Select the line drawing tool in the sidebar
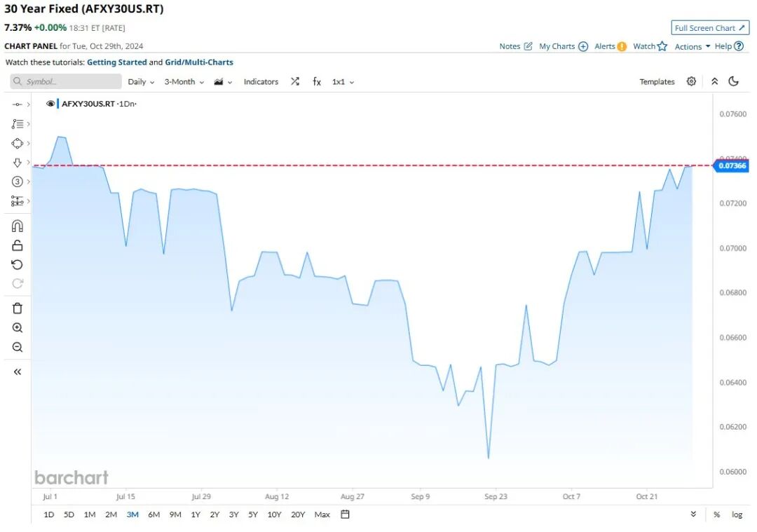 18,104
